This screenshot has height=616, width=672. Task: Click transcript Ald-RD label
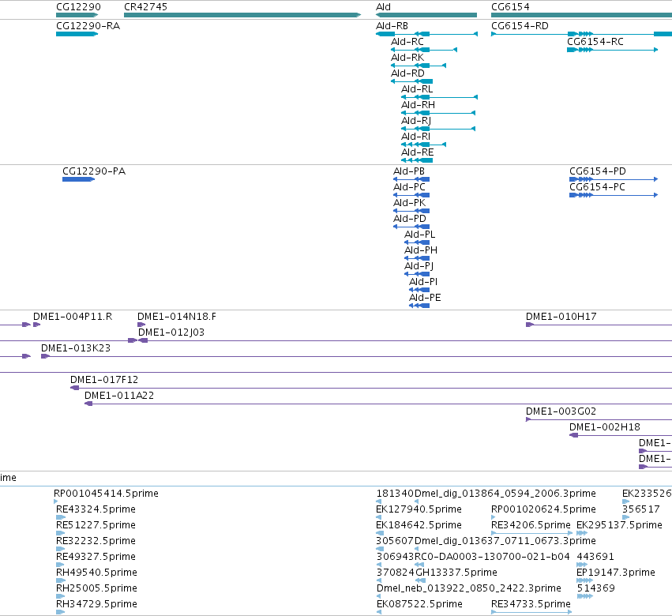[407, 73]
